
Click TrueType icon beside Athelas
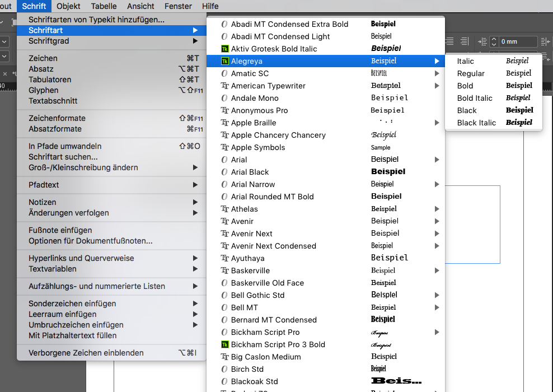[224, 209]
